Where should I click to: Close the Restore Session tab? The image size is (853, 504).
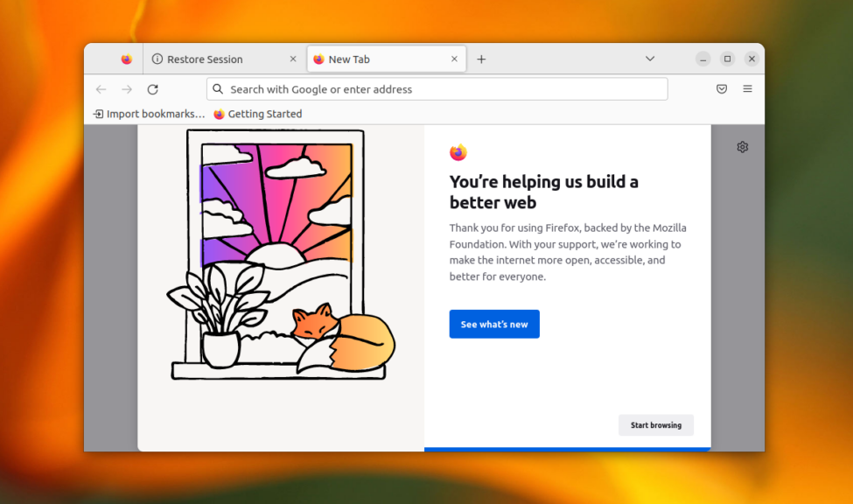pos(293,59)
